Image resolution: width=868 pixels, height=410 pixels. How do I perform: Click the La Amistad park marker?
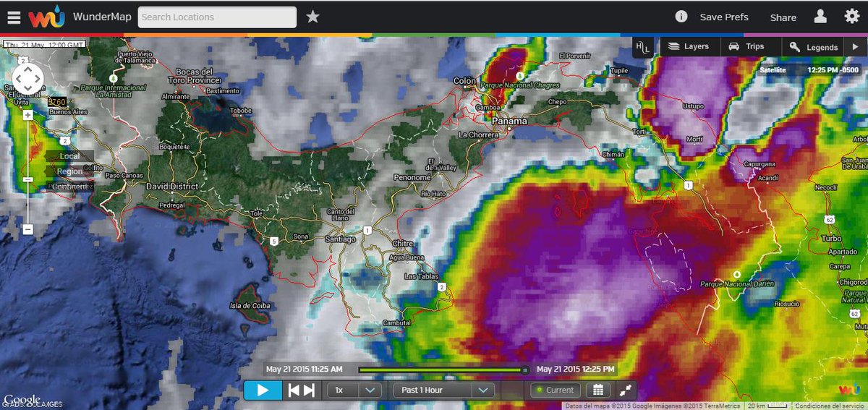coord(112,77)
